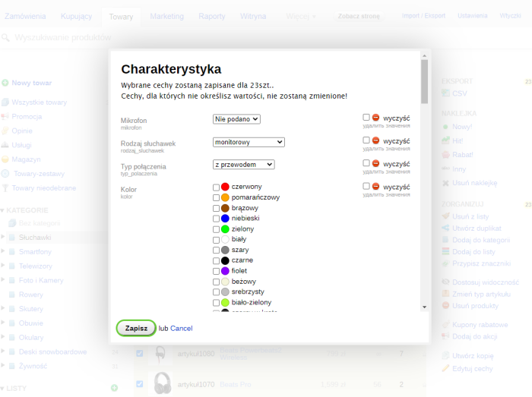This screenshot has height=397, width=532.
Task: Click the red clear icon for Kolor
Action: [x=375, y=186]
